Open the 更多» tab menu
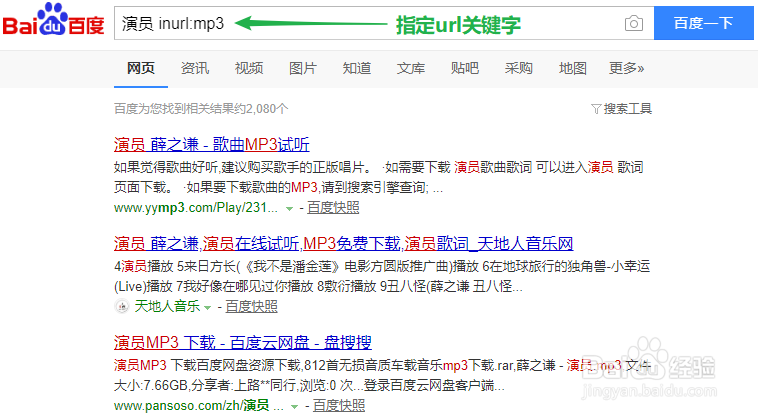 tap(627, 69)
